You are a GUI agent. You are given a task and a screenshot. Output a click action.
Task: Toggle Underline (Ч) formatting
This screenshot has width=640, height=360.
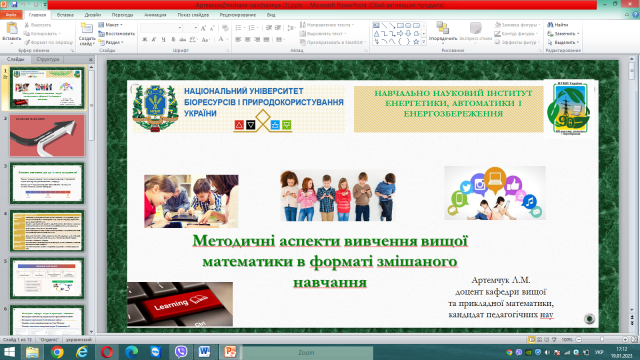pyautogui.click(x=163, y=40)
